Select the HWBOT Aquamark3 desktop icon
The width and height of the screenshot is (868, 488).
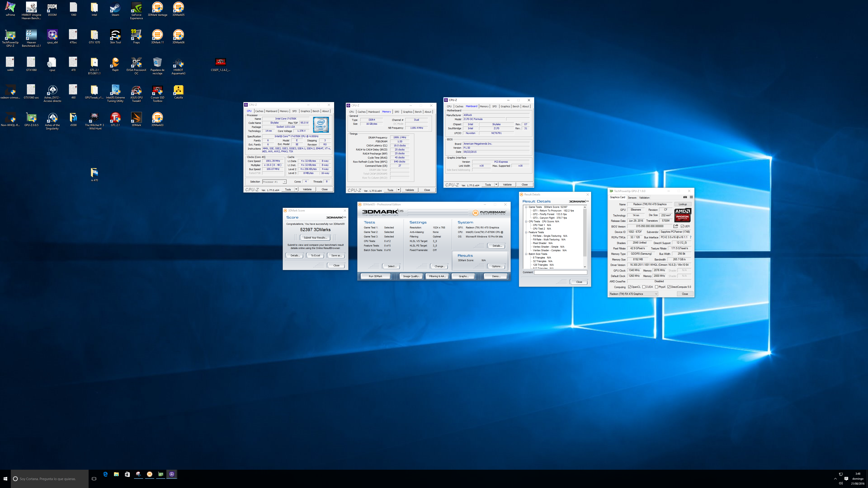tap(178, 66)
